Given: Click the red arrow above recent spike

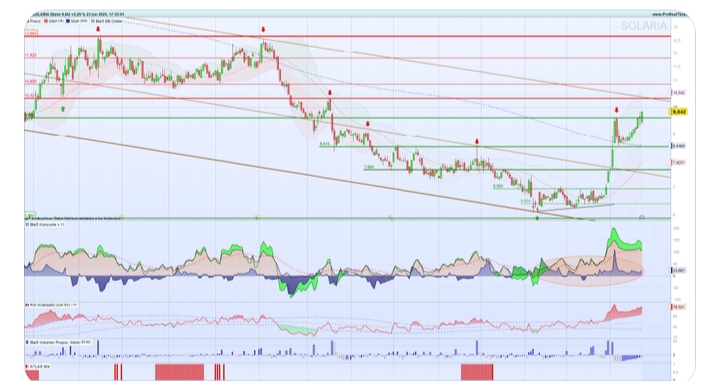Looking at the screenshot, I should coord(617,110).
